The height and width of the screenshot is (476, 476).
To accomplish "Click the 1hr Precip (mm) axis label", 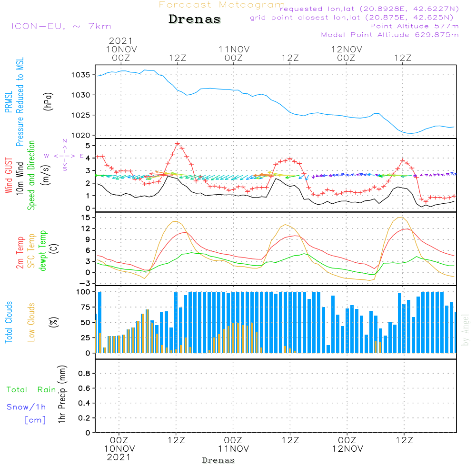I will pos(62,395).
